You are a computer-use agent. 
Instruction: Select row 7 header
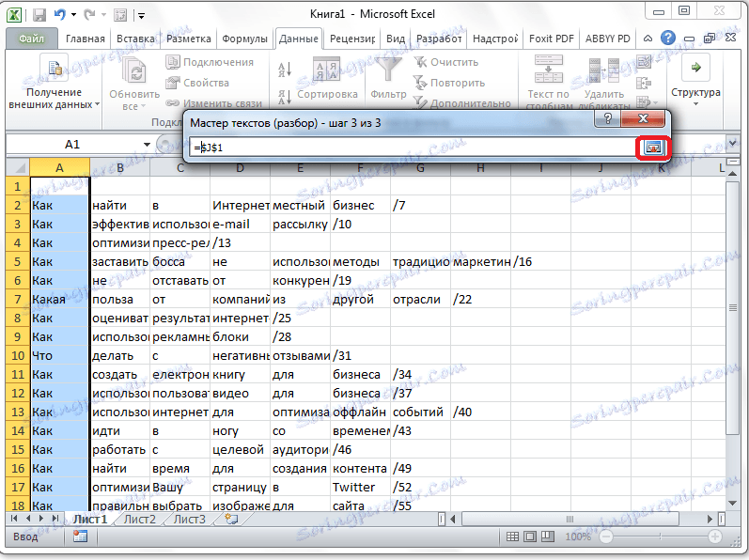pos(18,300)
